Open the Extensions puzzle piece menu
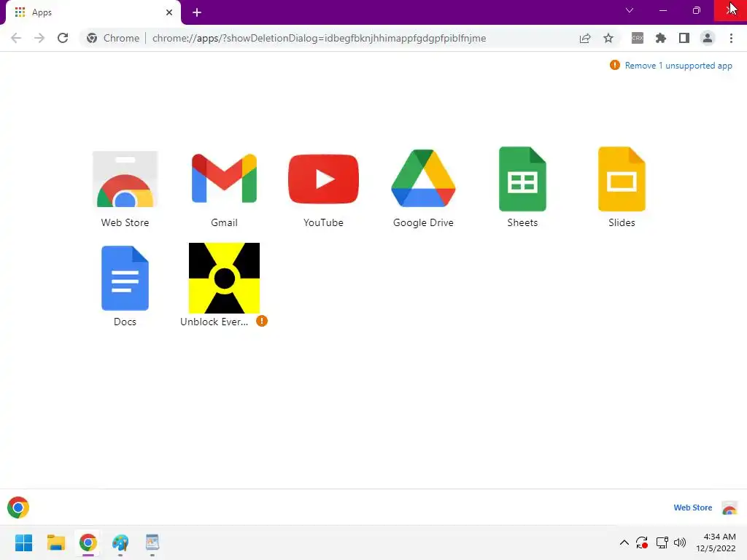The image size is (747, 560). pos(661,38)
